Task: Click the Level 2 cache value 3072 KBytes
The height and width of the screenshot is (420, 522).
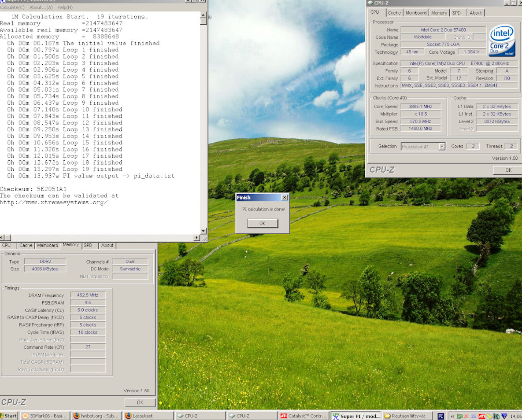Action: [x=497, y=121]
